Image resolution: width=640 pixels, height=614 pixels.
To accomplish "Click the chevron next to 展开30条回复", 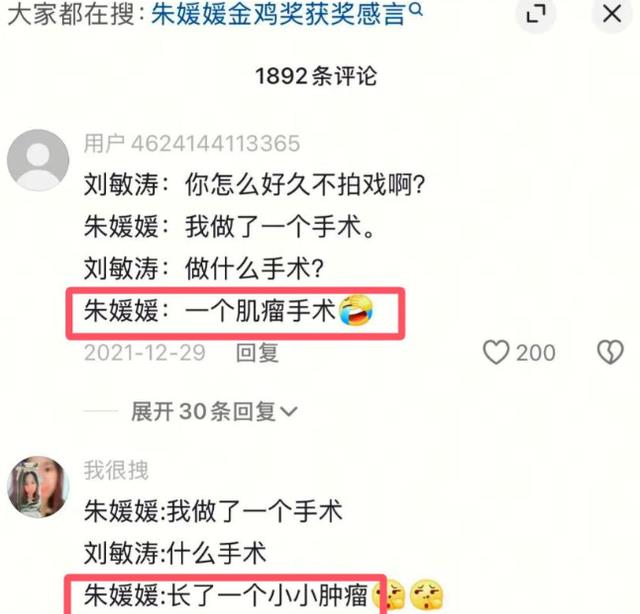I will [x=289, y=412].
